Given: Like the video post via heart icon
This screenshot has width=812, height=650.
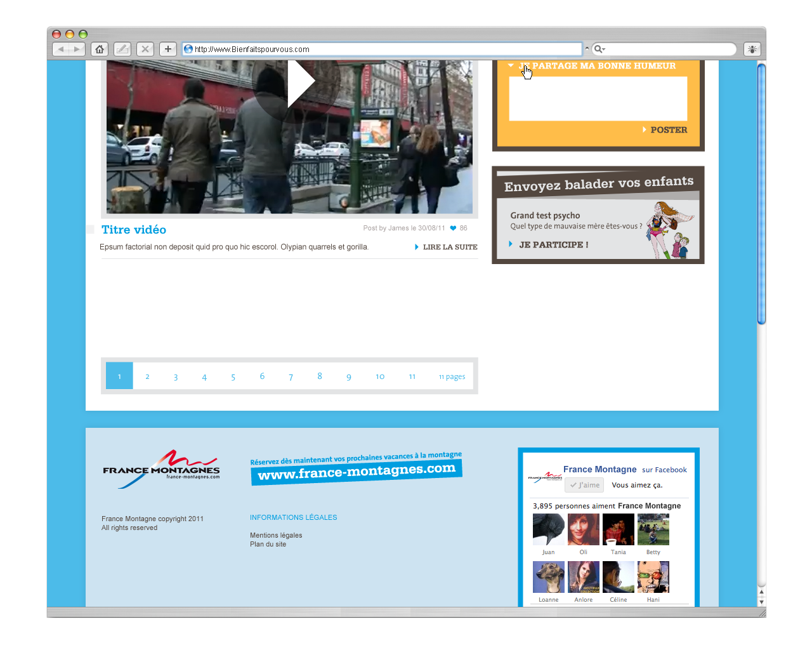Looking at the screenshot, I should (x=453, y=228).
